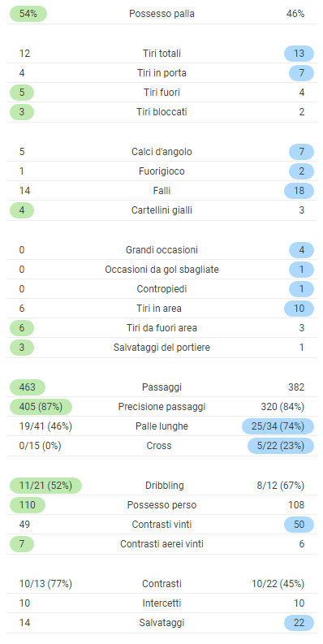Click the blue 50 Contrasti vinti badge
This screenshot has width=323, height=644.
(x=299, y=525)
